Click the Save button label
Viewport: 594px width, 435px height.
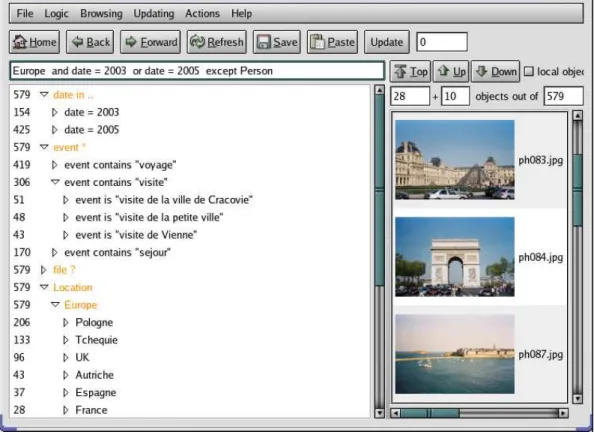[x=285, y=42]
